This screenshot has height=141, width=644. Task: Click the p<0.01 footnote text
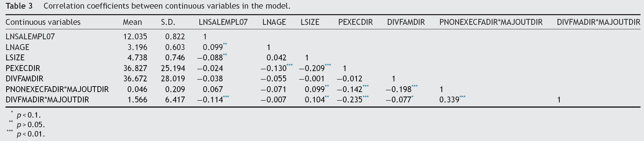(x=31, y=134)
